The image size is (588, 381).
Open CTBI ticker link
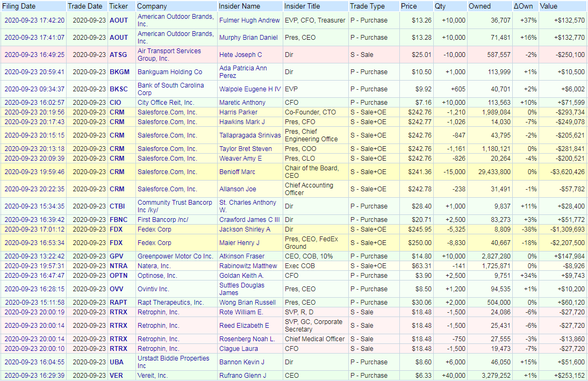point(117,207)
